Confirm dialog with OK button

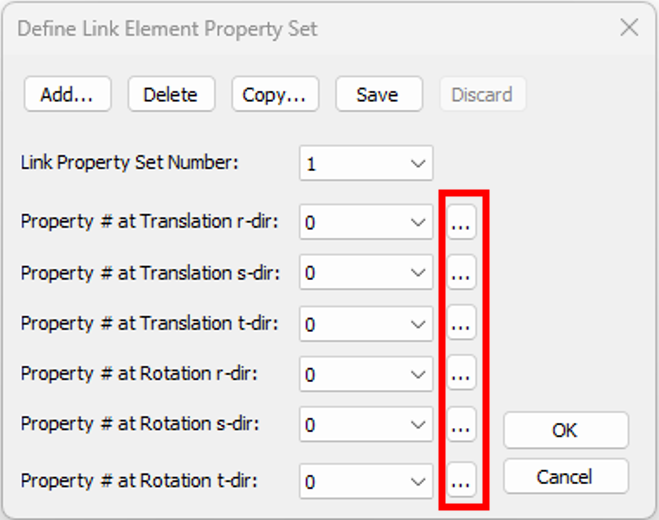point(566,430)
